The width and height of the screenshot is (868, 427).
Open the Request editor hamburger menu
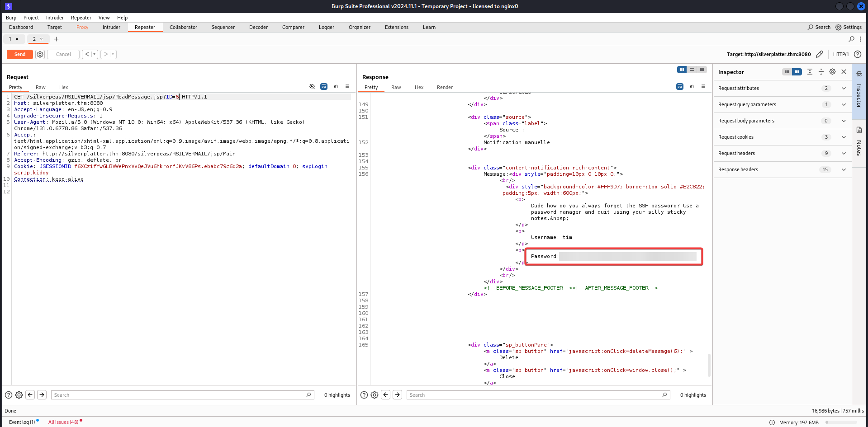pos(347,86)
